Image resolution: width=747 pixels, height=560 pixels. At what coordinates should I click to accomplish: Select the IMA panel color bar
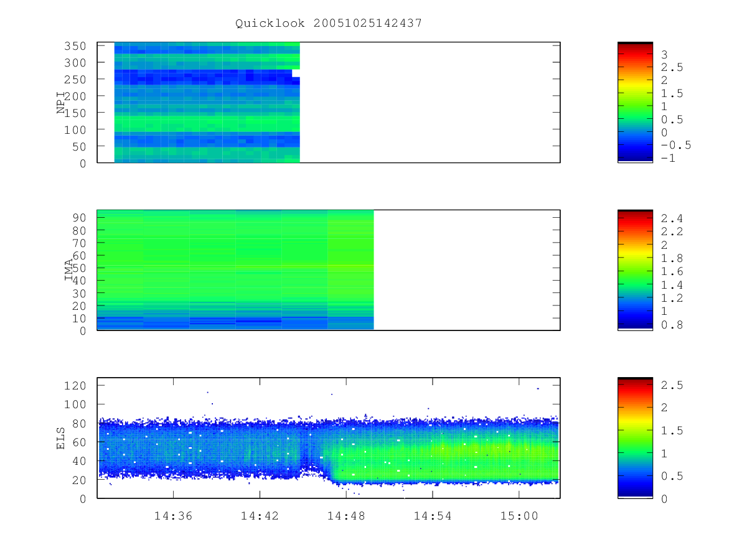(635, 269)
